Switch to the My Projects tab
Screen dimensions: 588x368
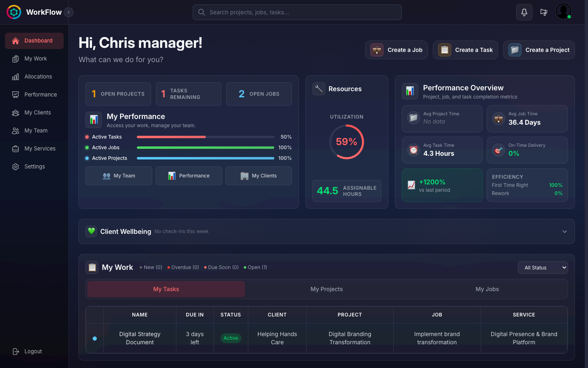coord(327,289)
